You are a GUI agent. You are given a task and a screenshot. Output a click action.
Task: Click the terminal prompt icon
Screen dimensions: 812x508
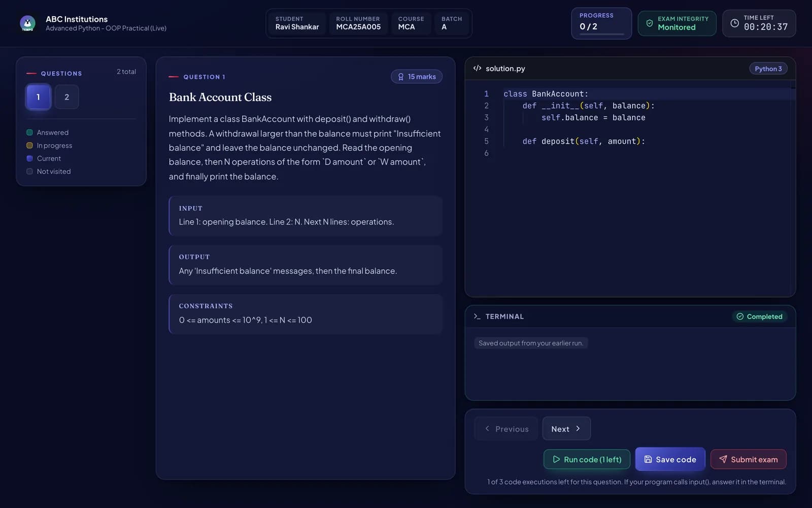click(x=477, y=316)
